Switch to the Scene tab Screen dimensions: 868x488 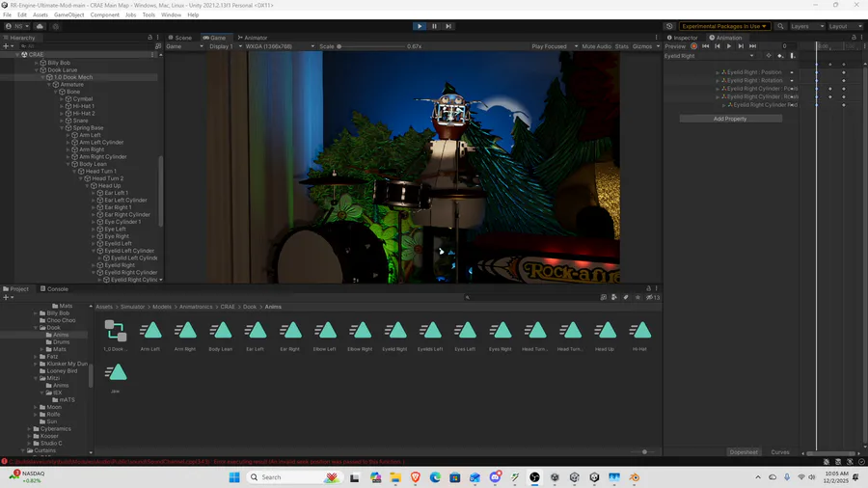click(180, 38)
